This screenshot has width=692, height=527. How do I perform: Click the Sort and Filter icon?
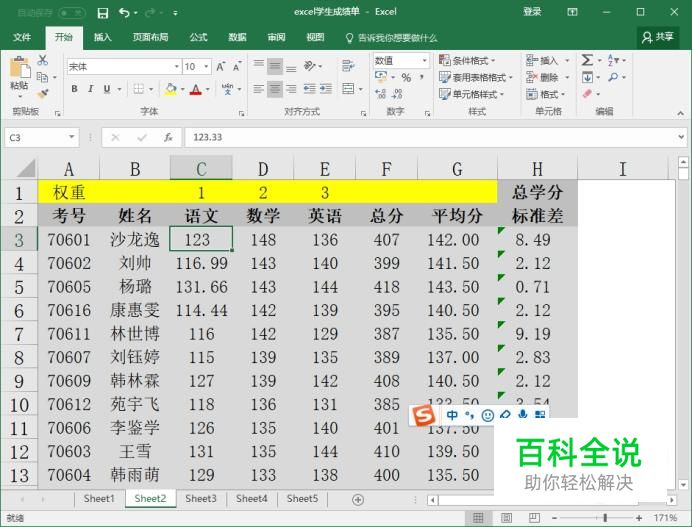pyautogui.click(x=613, y=60)
